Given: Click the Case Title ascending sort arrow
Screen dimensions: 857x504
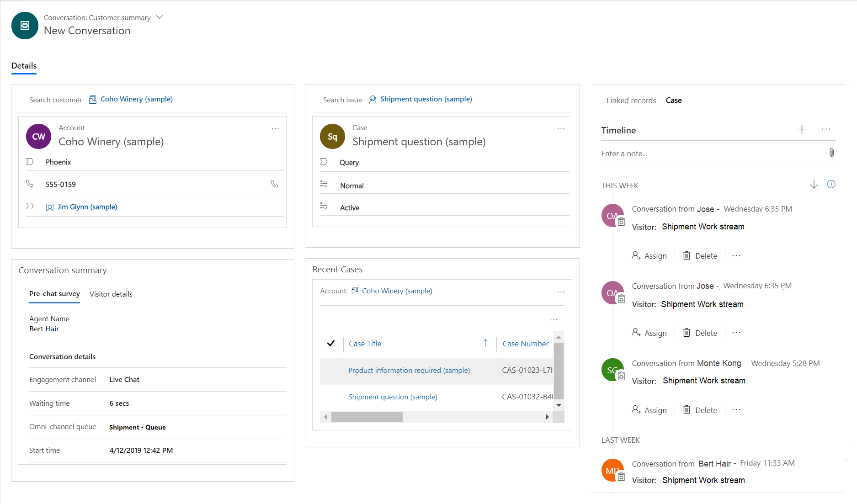Looking at the screenshot, I should point(485,343).
